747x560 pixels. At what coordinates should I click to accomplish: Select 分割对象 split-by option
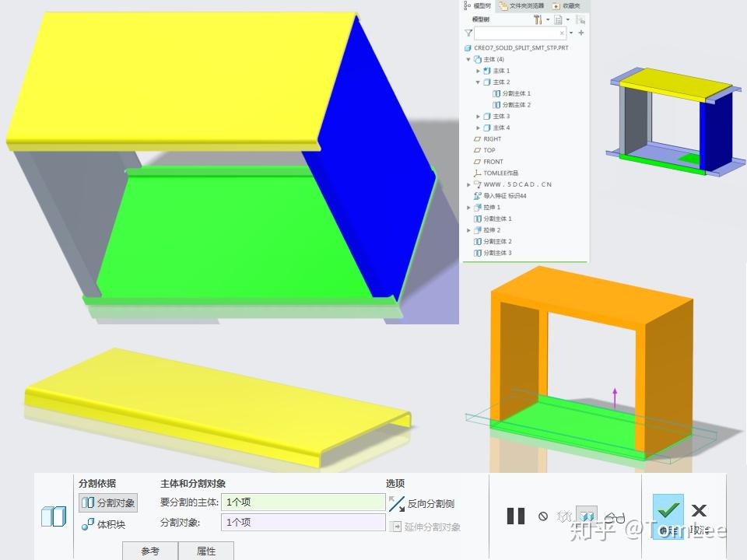point(108,503)
